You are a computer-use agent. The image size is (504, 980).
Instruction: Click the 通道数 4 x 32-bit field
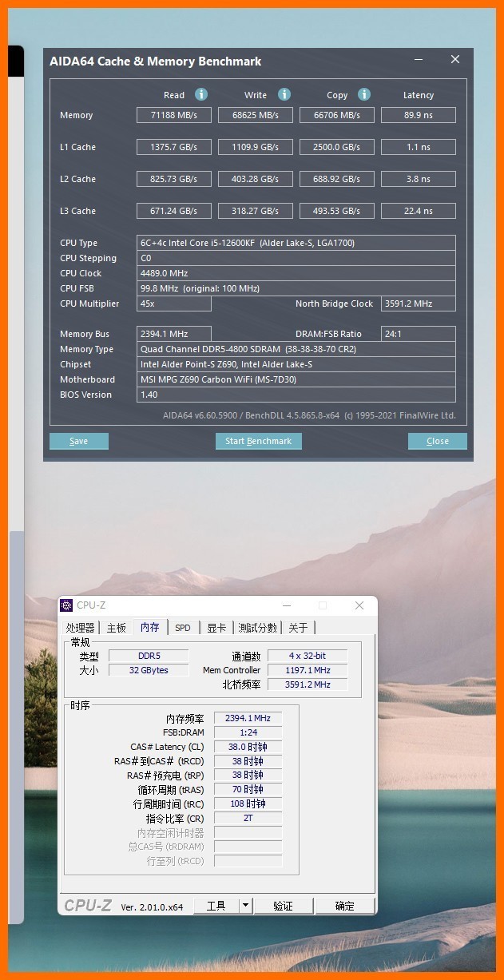(308, 656)
